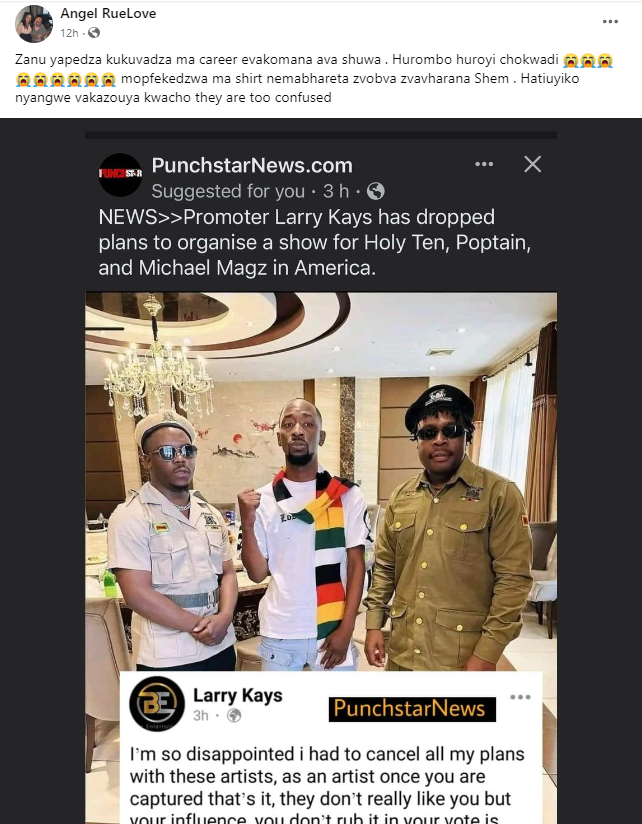
Task: Click the Larry Kays name
Action: [237, 695]
